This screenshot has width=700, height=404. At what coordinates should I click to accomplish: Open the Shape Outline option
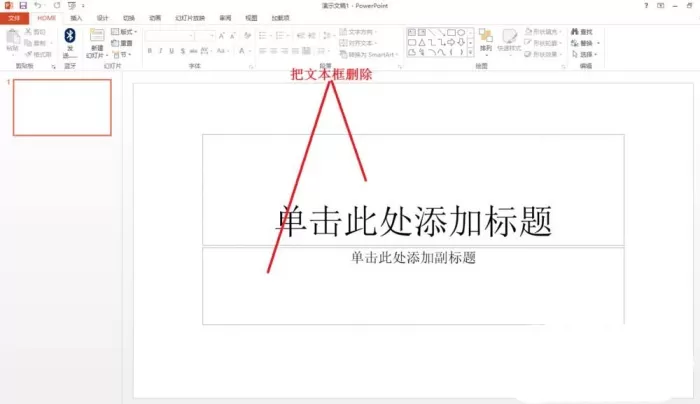(x=543, y=43)
